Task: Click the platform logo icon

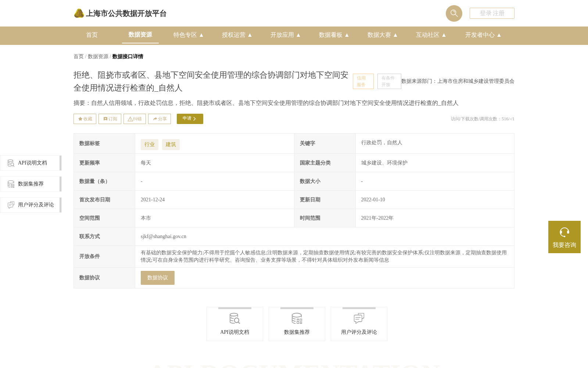Action: (79, 13)
